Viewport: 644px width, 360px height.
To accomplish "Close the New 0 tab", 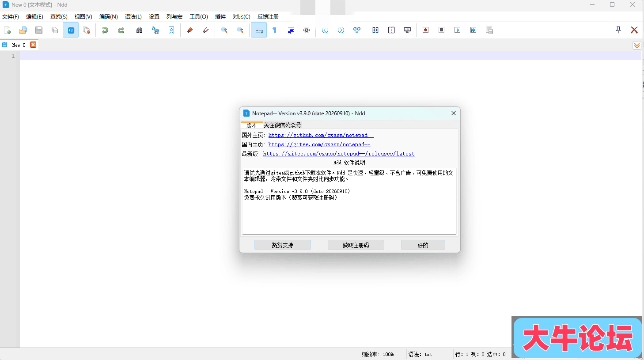I will coord(33,45).
